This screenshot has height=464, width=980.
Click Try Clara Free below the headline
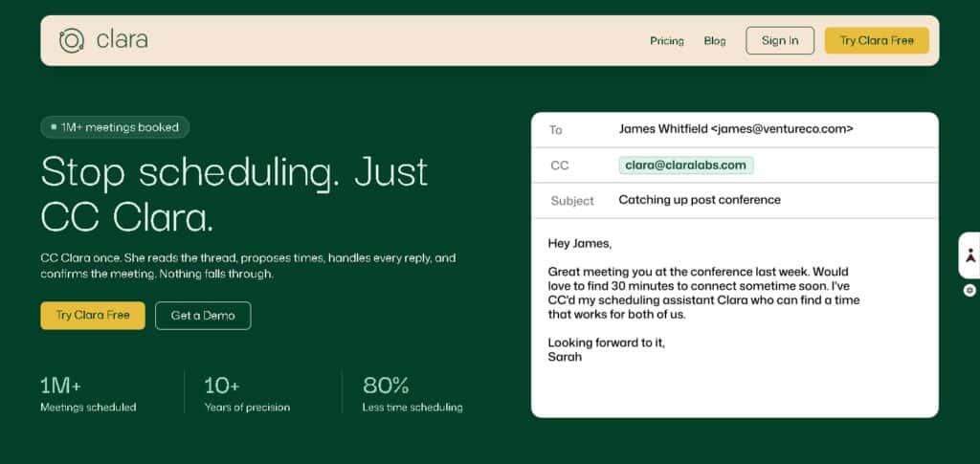[93, 316]
